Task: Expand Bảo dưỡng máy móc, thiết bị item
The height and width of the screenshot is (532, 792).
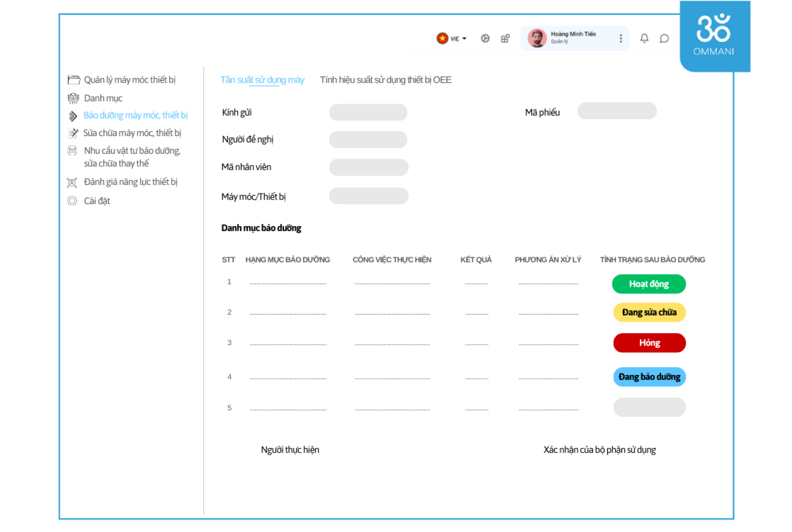Action: click(x=135, y=115)
